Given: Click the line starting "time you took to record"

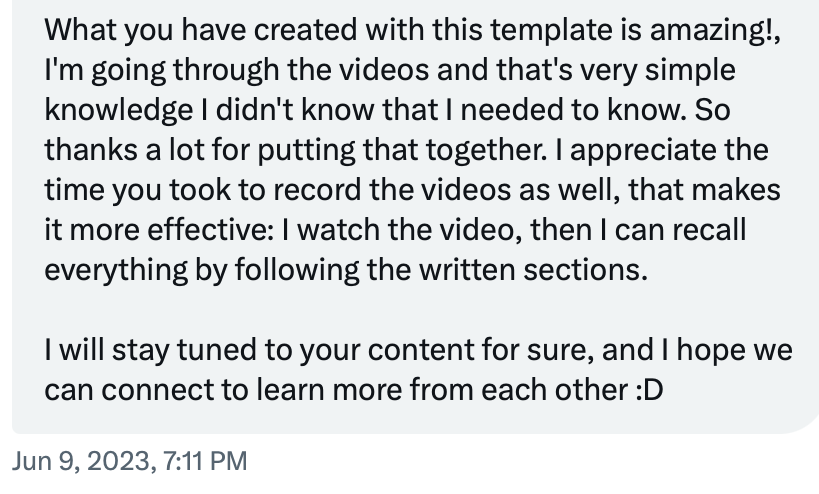Looking at the screenshot, I should point(412,190).
